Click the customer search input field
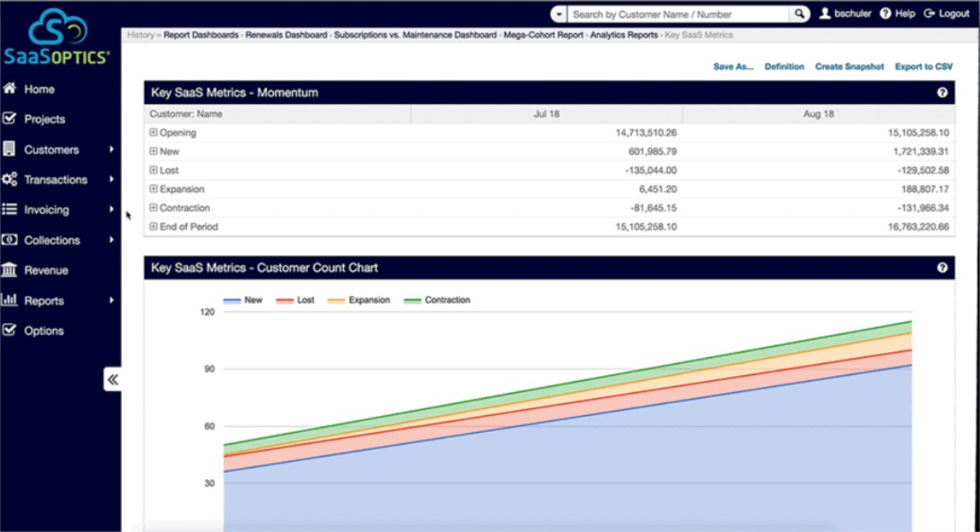The width and height of the screenshot is (980, 532). tap(679, 14)
